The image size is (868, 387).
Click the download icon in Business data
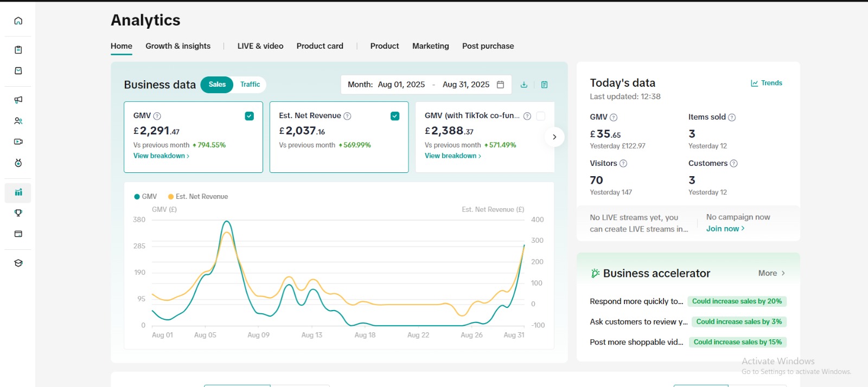coord(524,85)
